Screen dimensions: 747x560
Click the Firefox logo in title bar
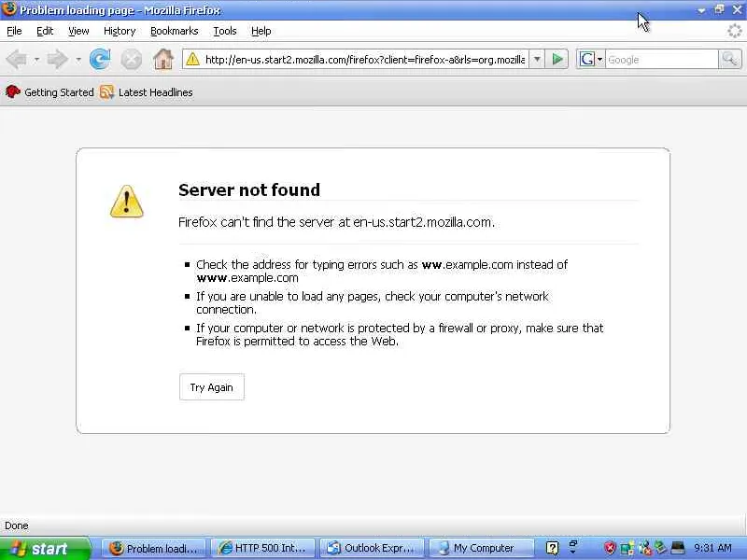coord(9,9)
